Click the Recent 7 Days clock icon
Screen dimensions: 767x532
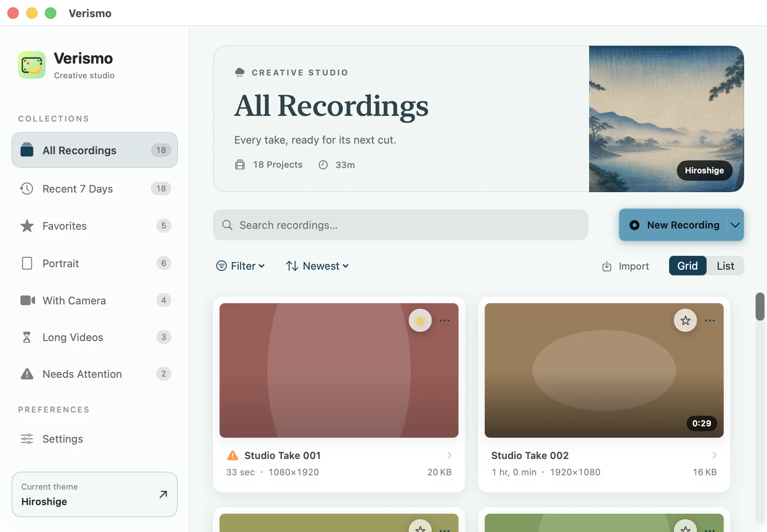pos(27,188)
